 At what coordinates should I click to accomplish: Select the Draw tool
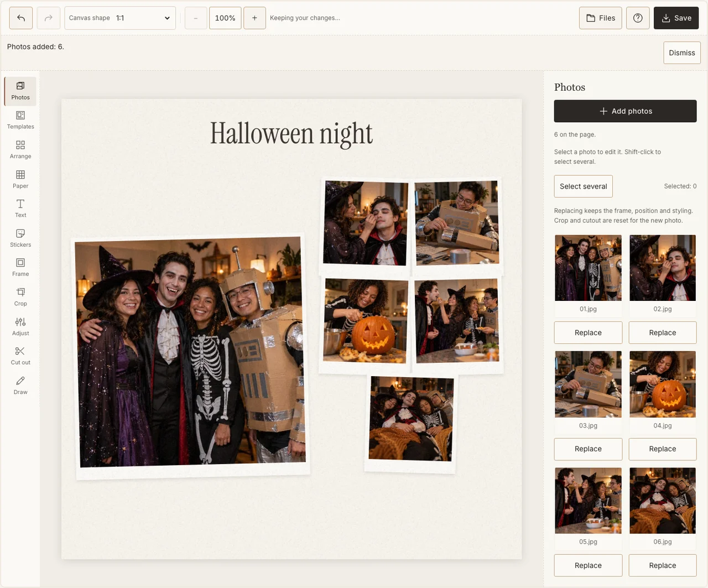pos(20,386)
